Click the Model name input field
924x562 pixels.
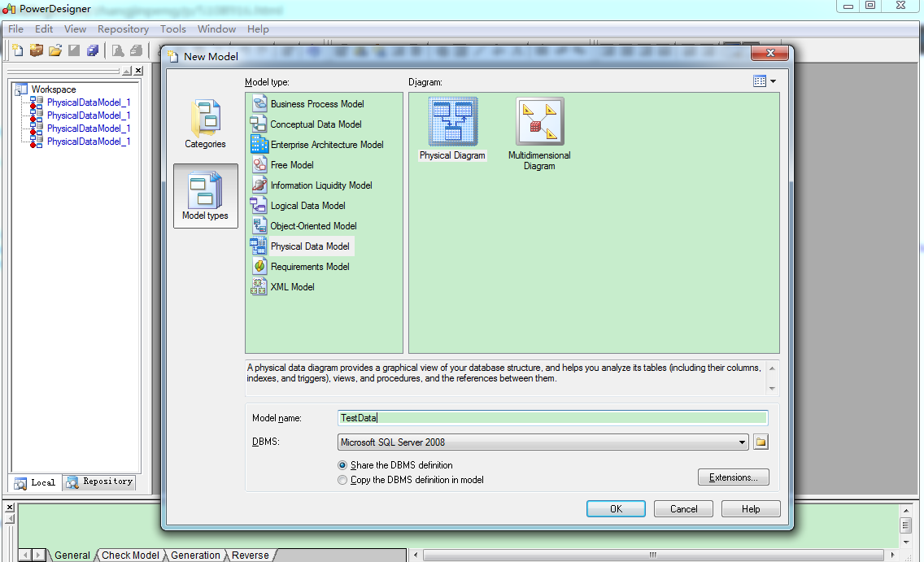(x=553, y=418)
